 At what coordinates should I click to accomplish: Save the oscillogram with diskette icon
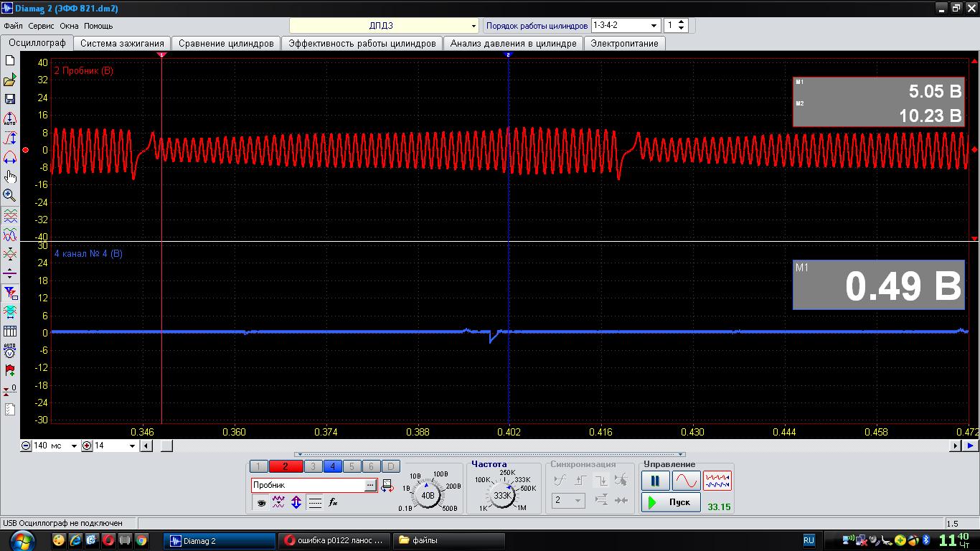tap(10, 99)
